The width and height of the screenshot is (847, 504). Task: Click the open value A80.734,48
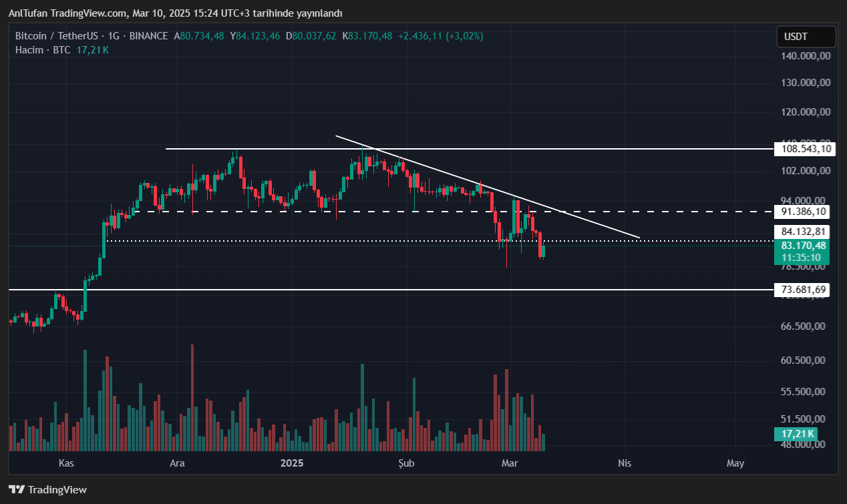pyautogui.click(x=199, y=36)
